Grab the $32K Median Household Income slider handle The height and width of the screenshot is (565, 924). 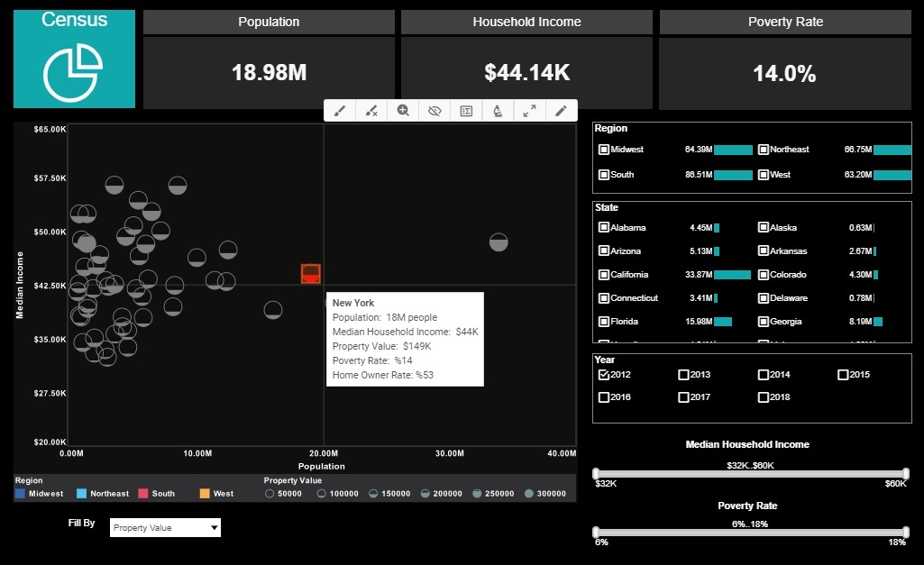point(596,473)
